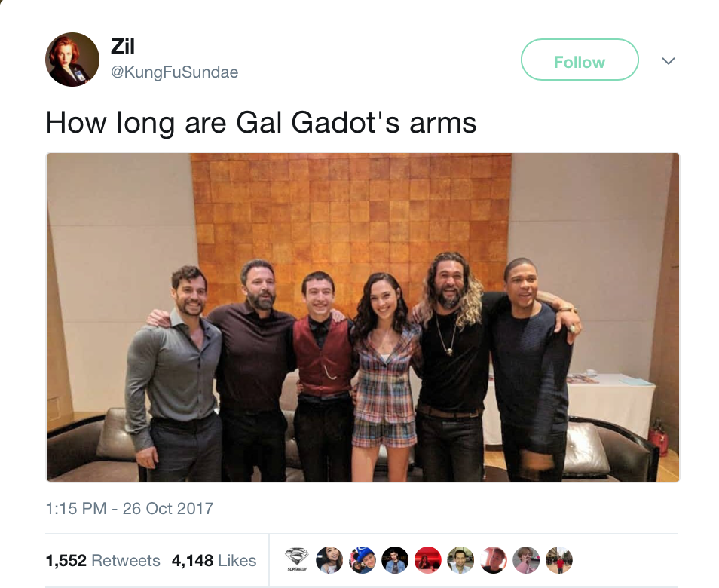Open liker avatar with red shirt on street
719x588 pixels.
[559, 560]
